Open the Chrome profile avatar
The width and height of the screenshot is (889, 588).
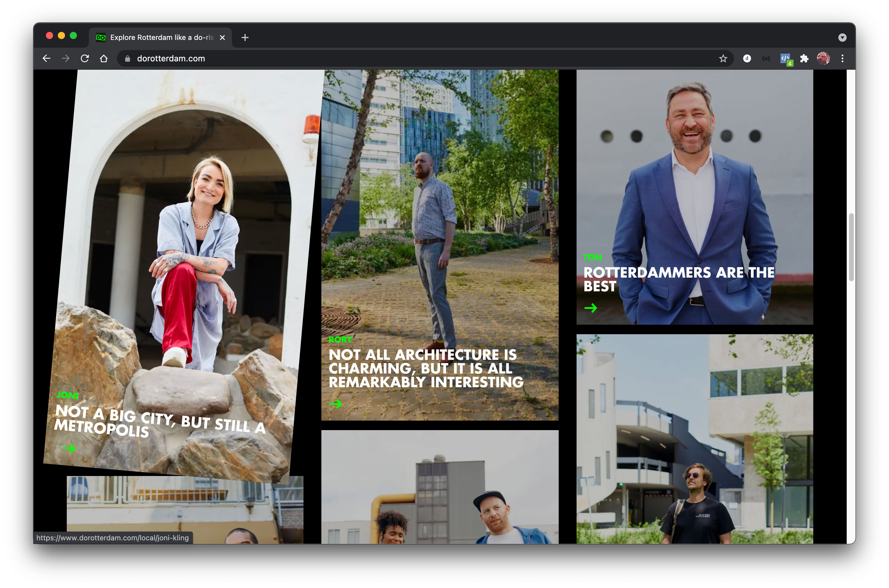point(823,58)
